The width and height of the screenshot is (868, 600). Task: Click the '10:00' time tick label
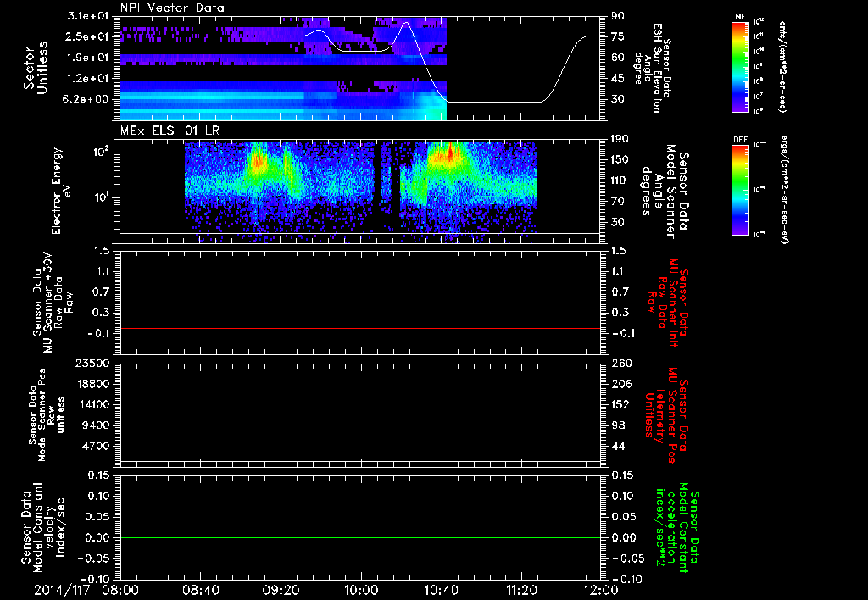[x=361, y=590]
